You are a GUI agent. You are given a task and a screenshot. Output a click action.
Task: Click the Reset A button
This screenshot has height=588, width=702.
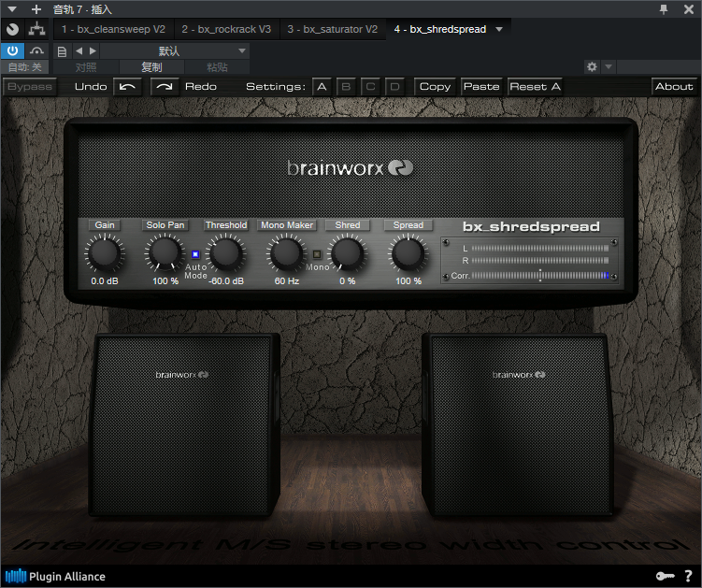[x=535, y=86]
